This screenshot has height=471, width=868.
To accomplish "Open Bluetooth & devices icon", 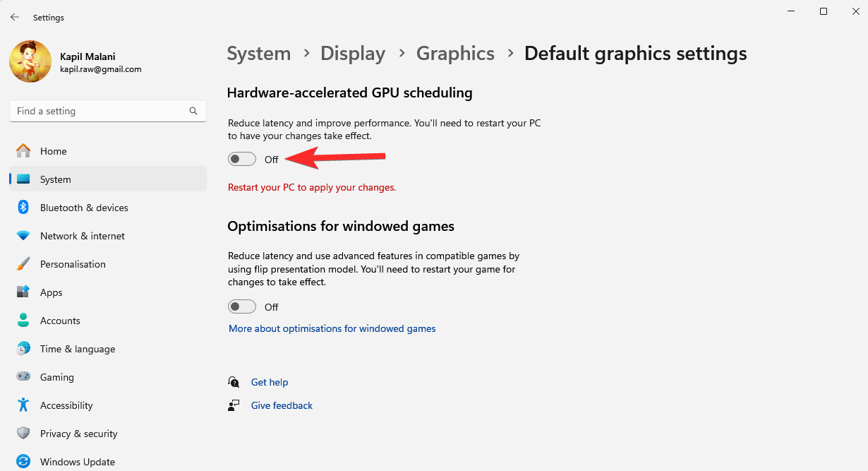I will click(x=23, y=208).
